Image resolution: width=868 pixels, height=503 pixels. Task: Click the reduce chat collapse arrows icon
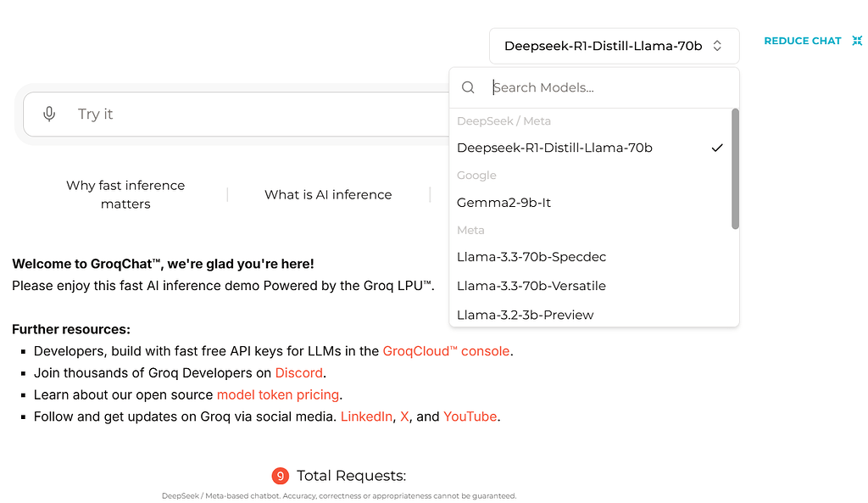(x=857, y=41)
